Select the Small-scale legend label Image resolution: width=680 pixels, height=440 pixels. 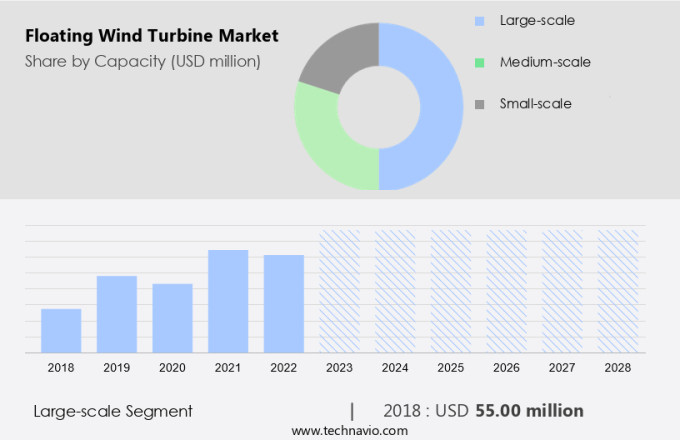535,104
